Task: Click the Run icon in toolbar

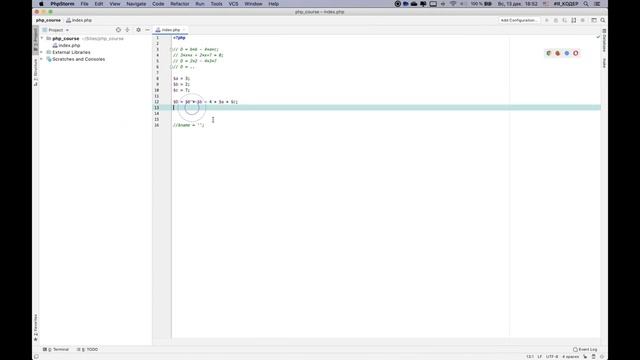Action: pos(547,20)
